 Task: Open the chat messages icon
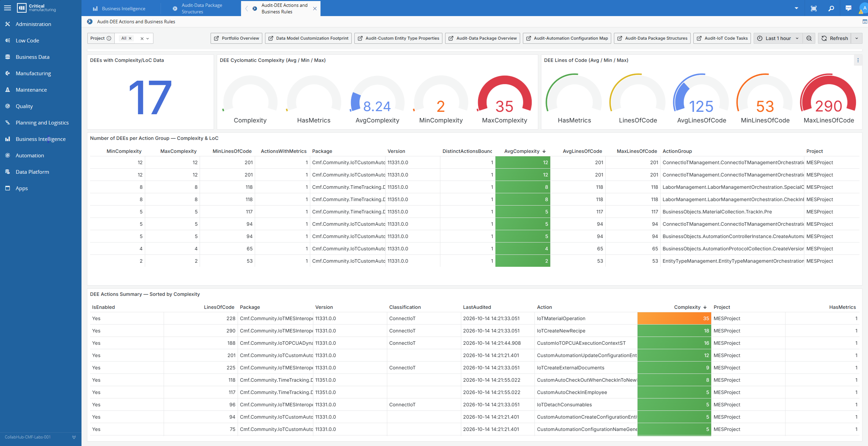tap(848, 9)
